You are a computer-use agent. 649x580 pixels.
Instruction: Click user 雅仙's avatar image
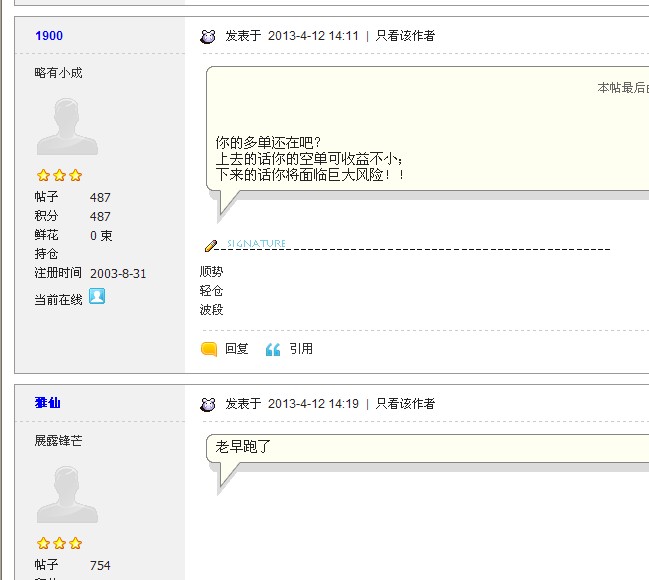point(67,494)
